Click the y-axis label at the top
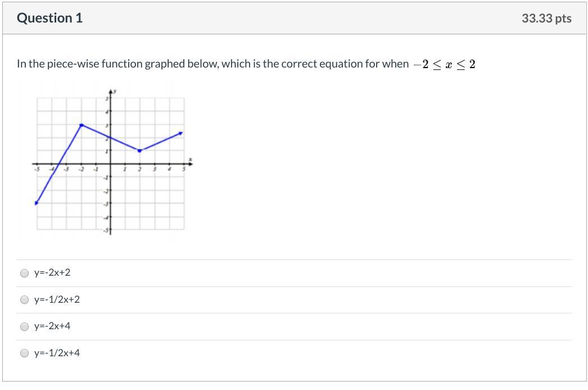 115,91
